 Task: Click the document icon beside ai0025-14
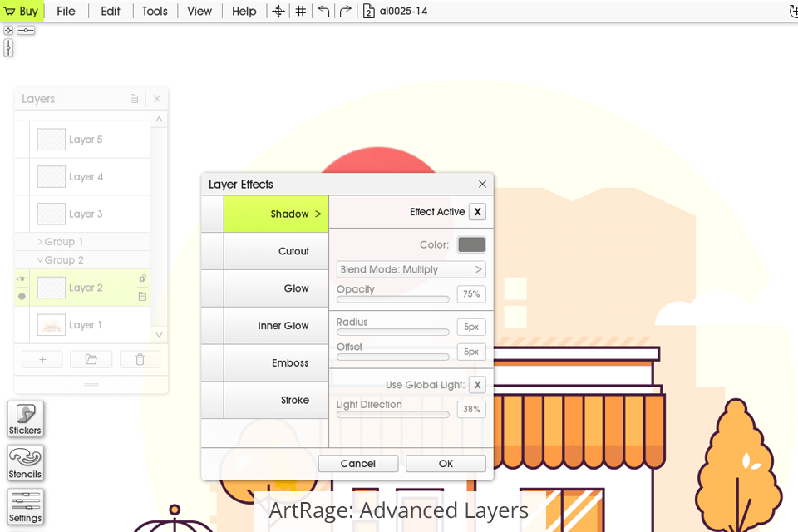[368, 11]
